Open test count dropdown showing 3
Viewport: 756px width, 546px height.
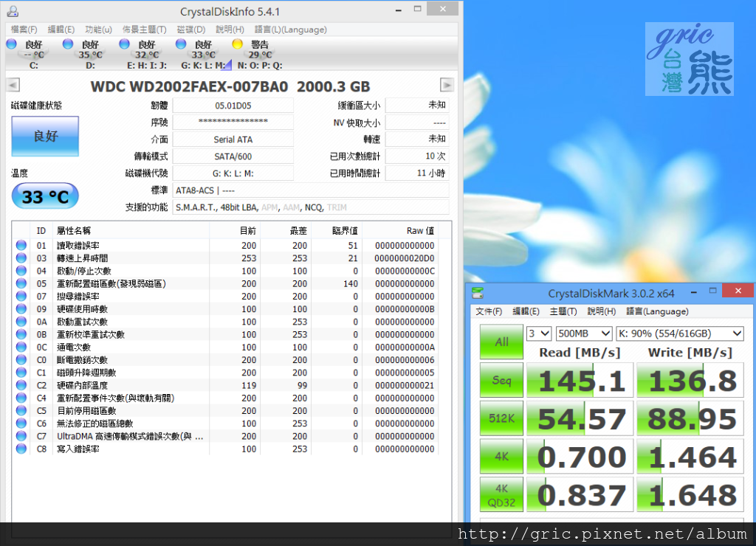tap(539, 334)
